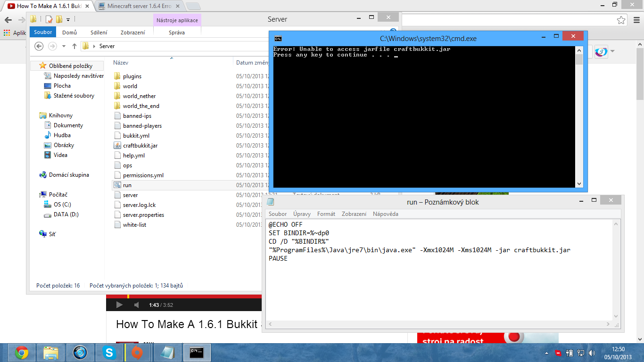Open Google Chrome from the taskbar

click(x=21, y=352)
